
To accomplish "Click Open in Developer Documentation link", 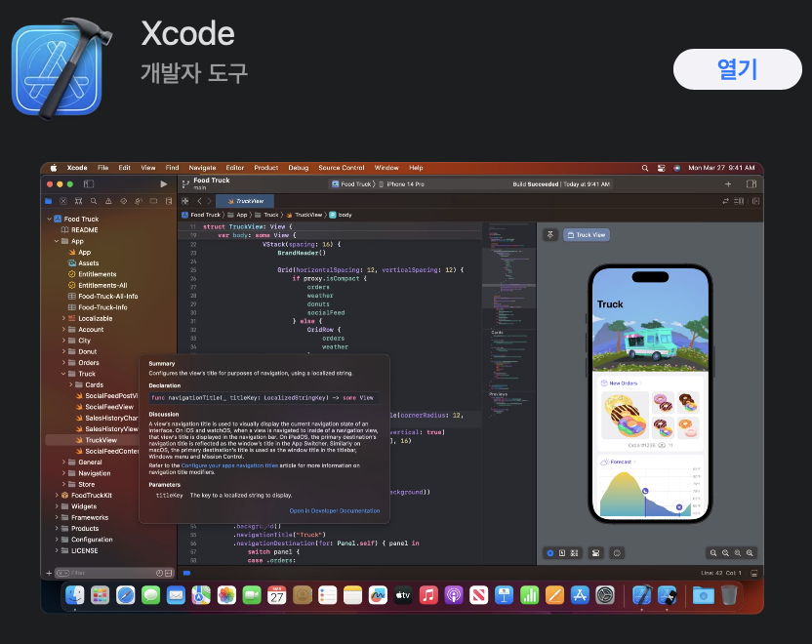I will pos(335,511).
